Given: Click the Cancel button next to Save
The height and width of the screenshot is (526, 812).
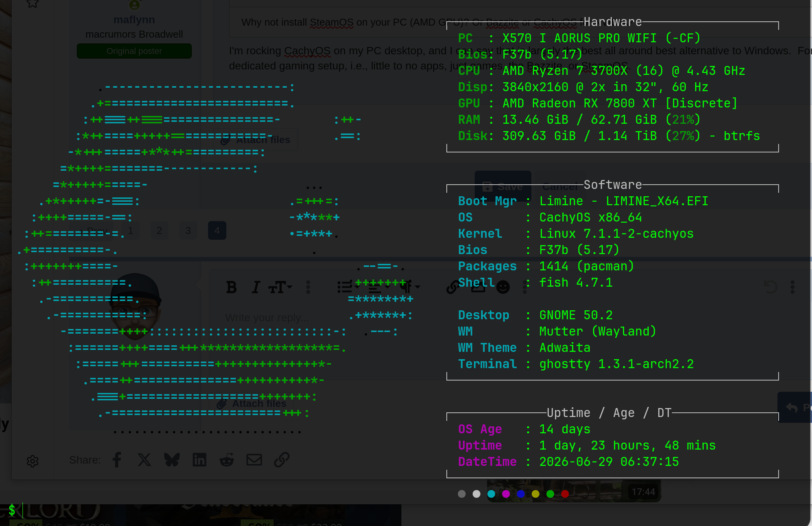Looking at the screenshot, I should tap(560, 187).
